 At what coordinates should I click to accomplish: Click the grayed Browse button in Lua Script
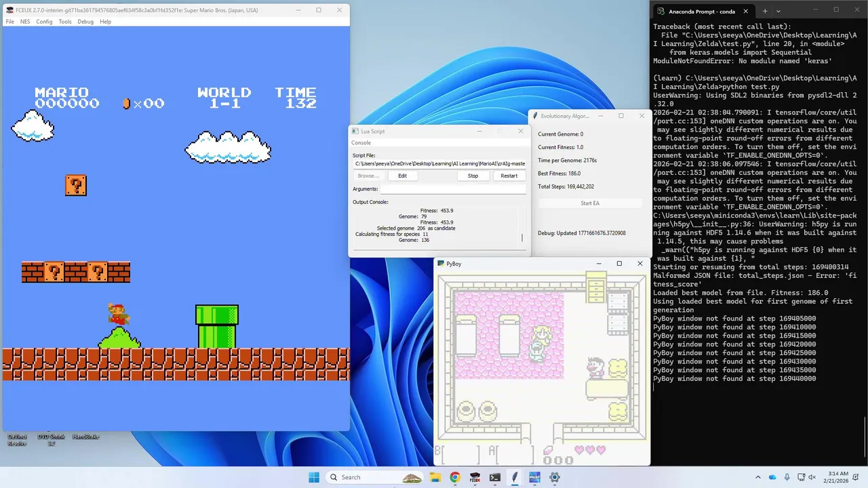click(368, 176)
